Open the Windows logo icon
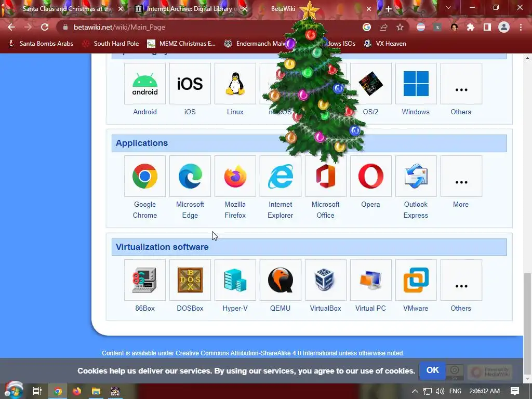This screenshot has height=399, width=532. [x=416, y=84]
